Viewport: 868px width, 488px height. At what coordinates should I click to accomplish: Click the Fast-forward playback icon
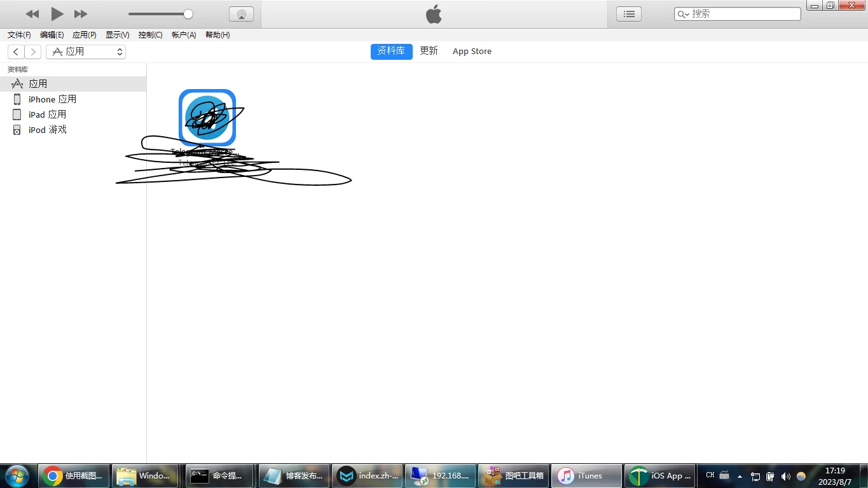click(81, 13)
